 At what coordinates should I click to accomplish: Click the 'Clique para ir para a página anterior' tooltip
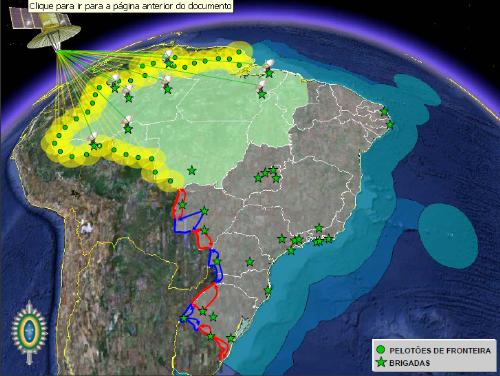[130, 6]
